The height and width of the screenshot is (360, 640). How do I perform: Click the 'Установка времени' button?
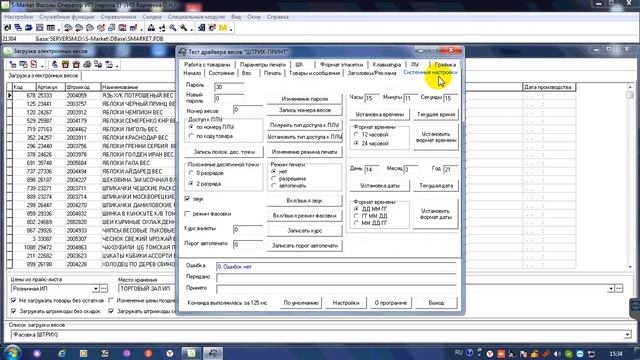click(x=380, y=114)
